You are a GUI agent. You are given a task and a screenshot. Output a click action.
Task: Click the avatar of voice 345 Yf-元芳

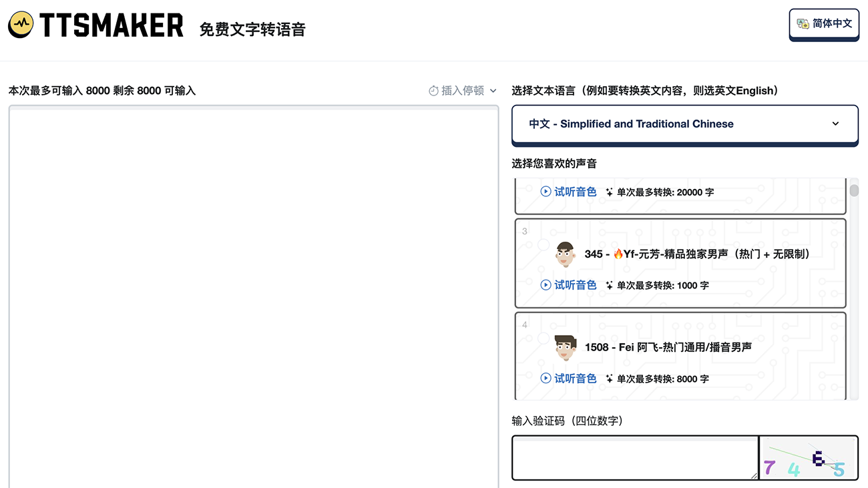coord(565,254)
